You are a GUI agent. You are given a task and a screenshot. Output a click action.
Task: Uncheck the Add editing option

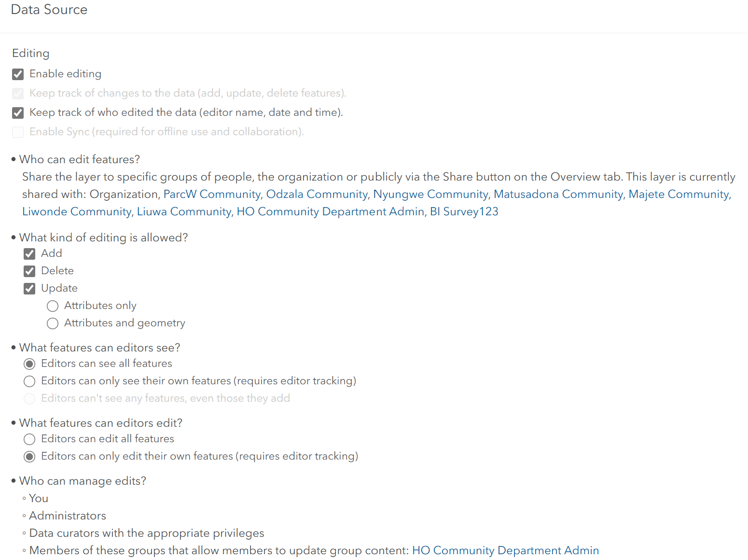(29, 253)
